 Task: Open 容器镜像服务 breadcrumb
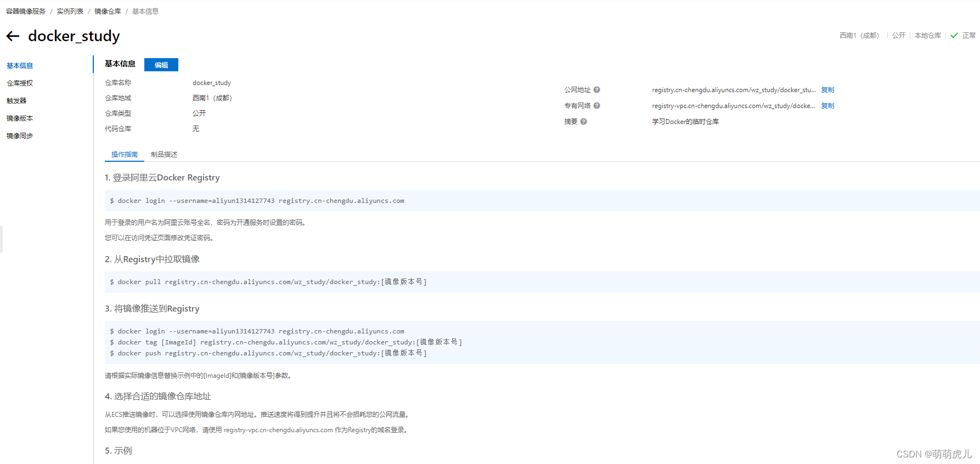[26, 12]
